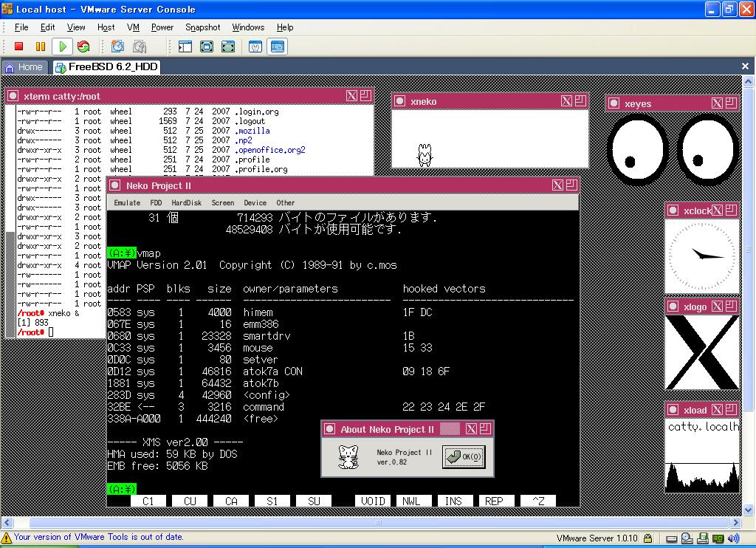The image size is (756, 548).
Task: Click the green Power On play icon
Action: click(63, 47)
